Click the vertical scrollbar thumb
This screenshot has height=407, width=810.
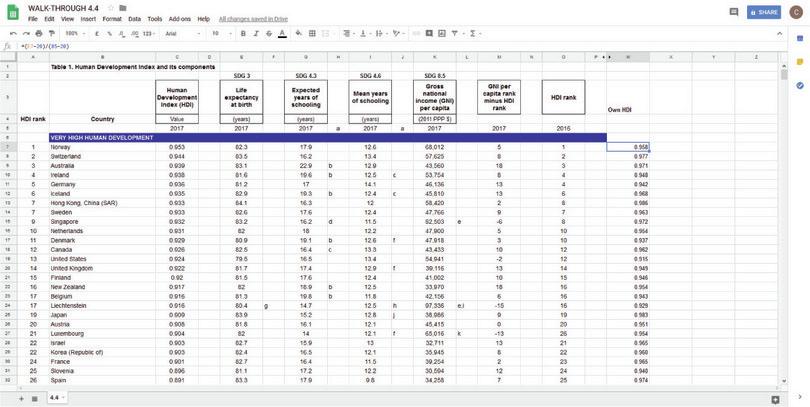click(x=784, y=75)
